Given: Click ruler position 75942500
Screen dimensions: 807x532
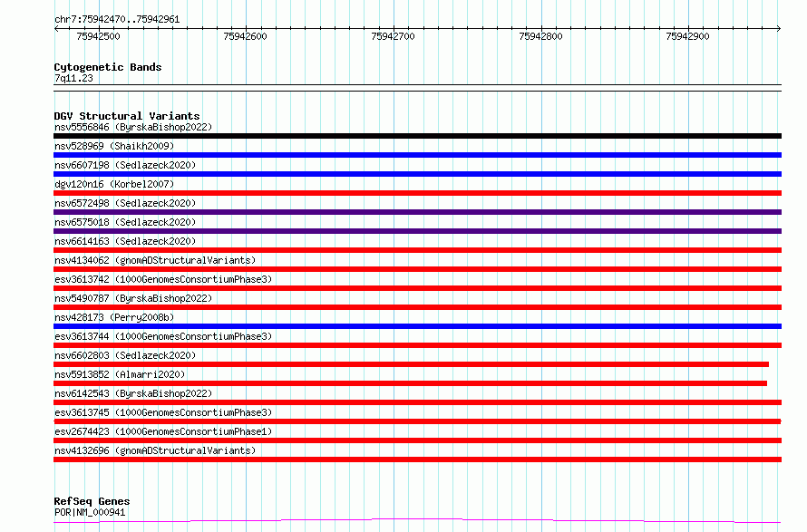Looking at the screenshot, I should point(98,36).
